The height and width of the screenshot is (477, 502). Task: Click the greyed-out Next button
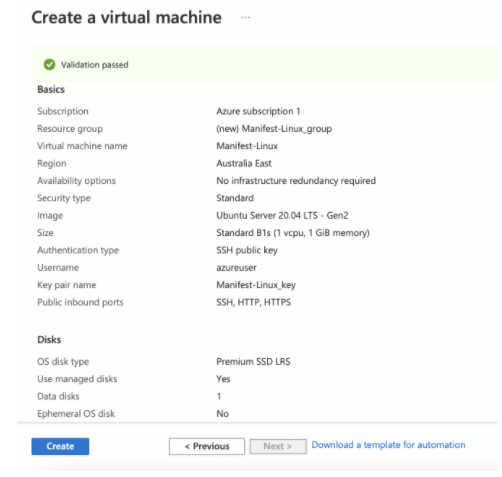278,446
